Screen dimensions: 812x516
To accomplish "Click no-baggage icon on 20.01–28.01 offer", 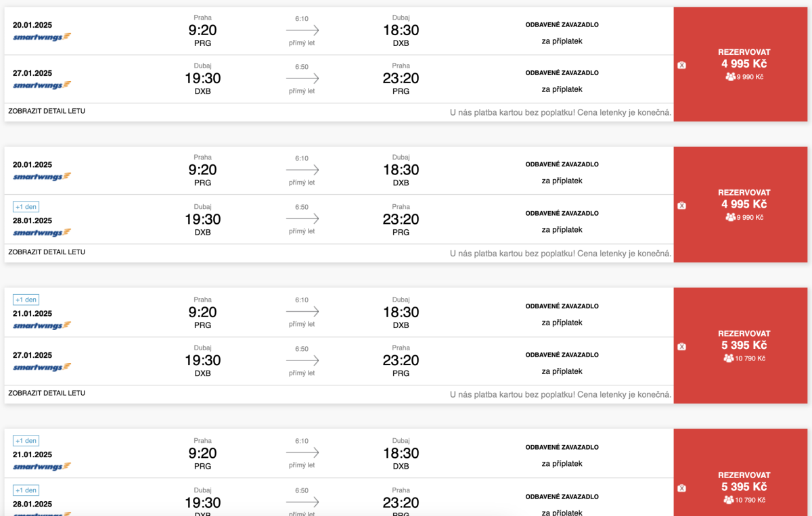I will click(x=681, y=206).
